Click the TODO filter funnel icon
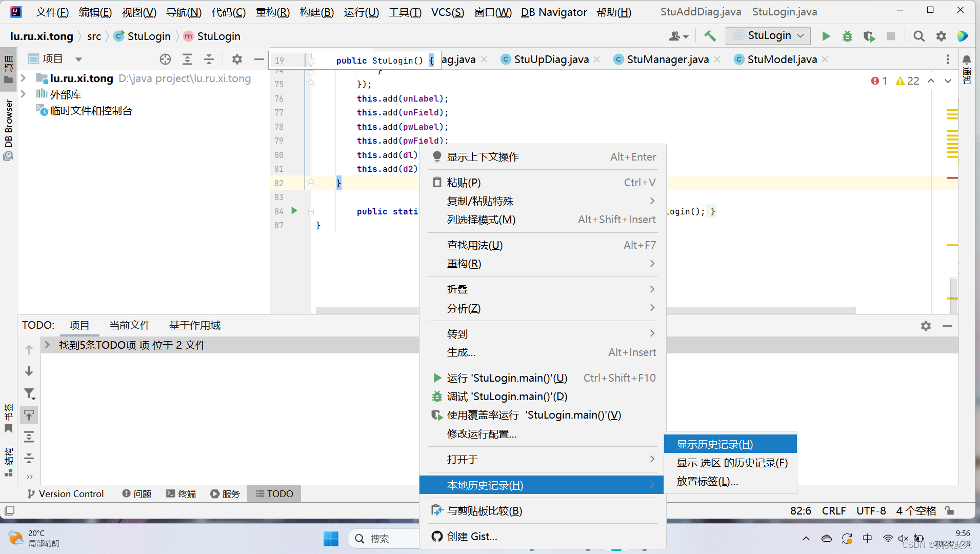 [29, 393]
